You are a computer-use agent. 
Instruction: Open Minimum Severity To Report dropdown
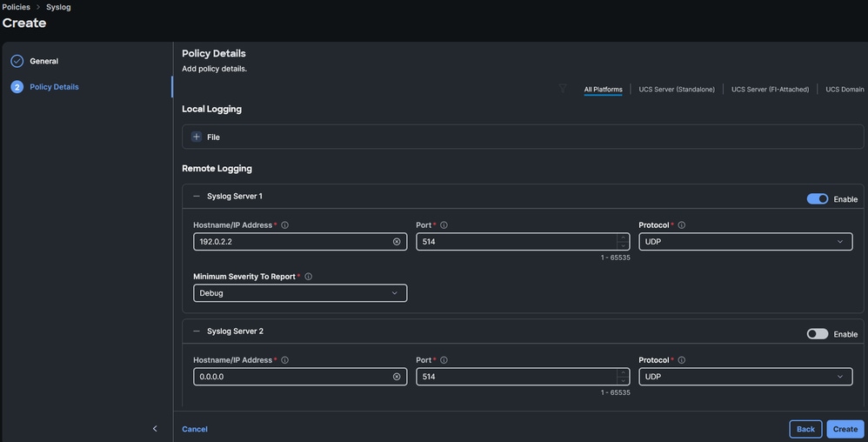coord(300,293)
